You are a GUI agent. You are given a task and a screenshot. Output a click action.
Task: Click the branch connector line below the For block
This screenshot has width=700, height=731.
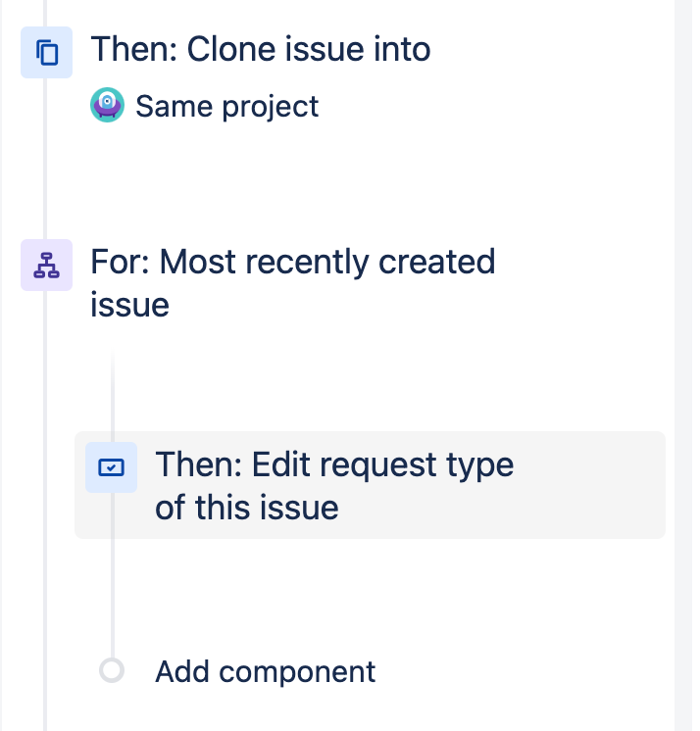pyautogui.click(x=112, y=392)
